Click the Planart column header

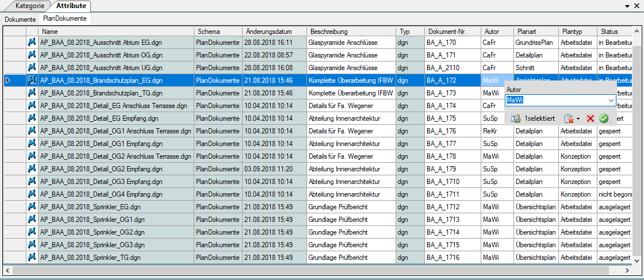[x=536, y=32]
